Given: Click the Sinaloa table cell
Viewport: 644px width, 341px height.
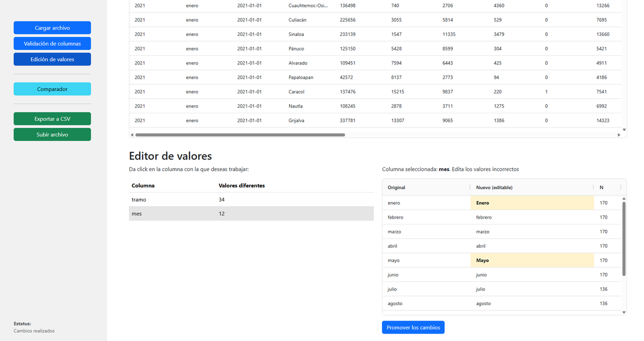Looking at the screenshot, I should (309, 34).
